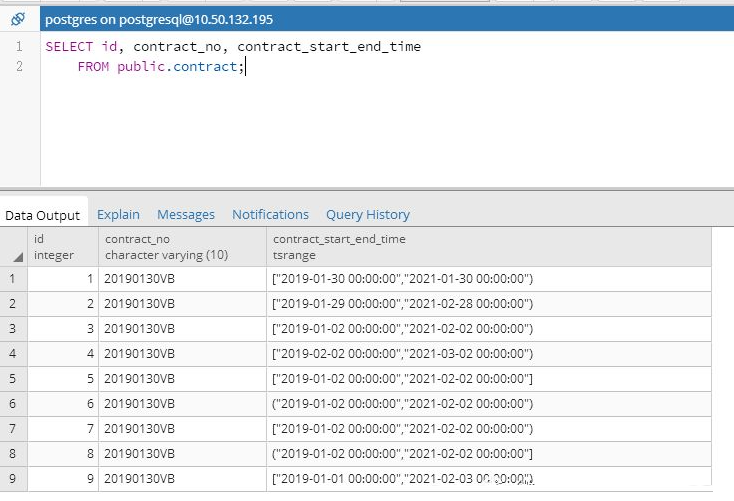Show the Query History tab
Image resolution: width=734 pixels, height=501 pixels.
click(x=368, y=214)
